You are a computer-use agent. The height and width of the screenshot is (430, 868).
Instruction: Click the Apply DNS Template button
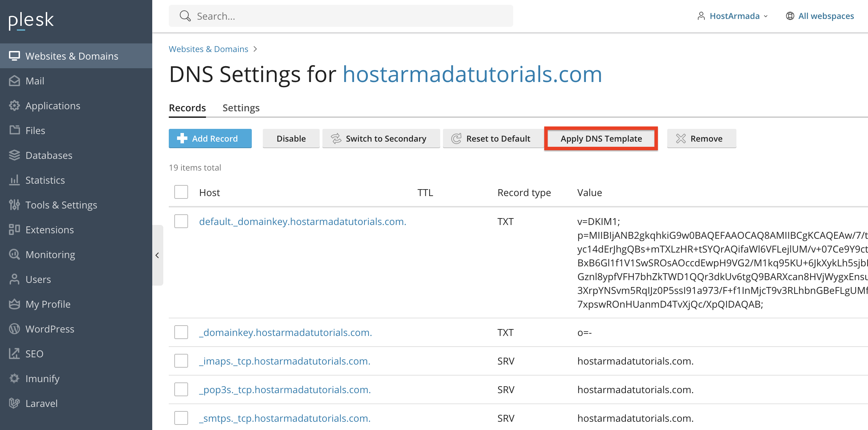point(601,139)
